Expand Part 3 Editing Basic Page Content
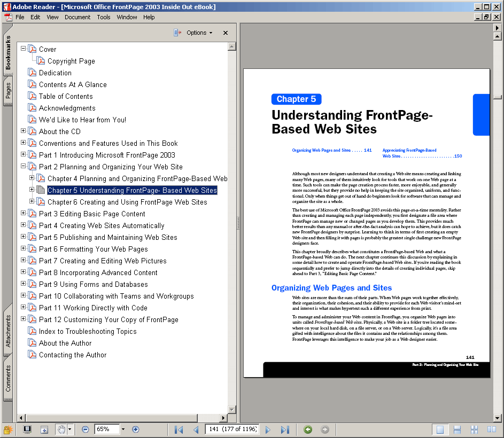This screenshot has height=438, width=504. [x=23, y=213]
